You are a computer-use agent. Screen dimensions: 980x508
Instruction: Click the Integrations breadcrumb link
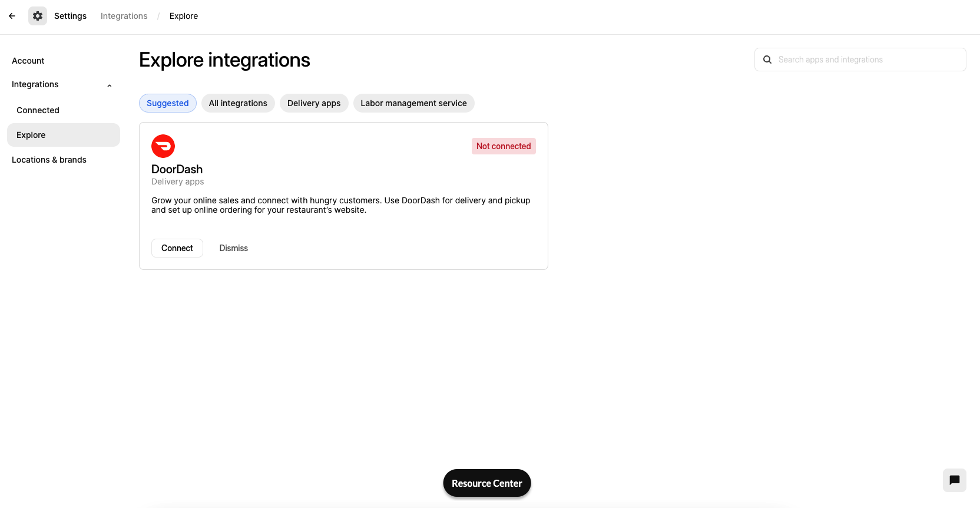pos(124,16)
